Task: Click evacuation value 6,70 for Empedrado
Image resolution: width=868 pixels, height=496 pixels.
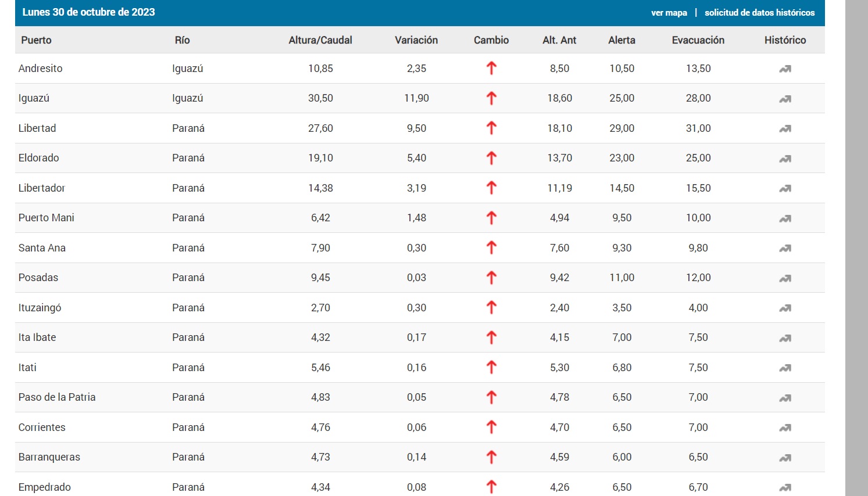Action: (698, 487)
